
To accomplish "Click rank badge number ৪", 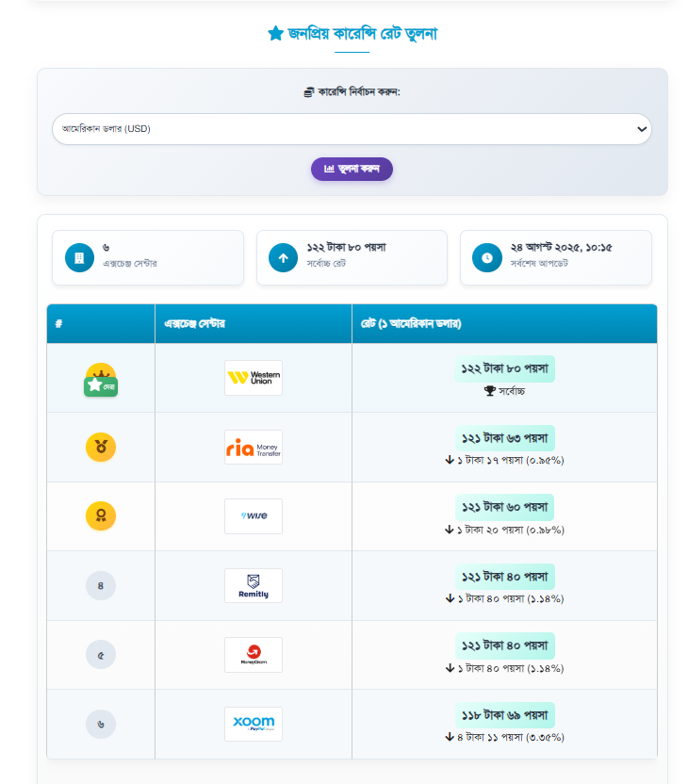I will click(101, 585).
